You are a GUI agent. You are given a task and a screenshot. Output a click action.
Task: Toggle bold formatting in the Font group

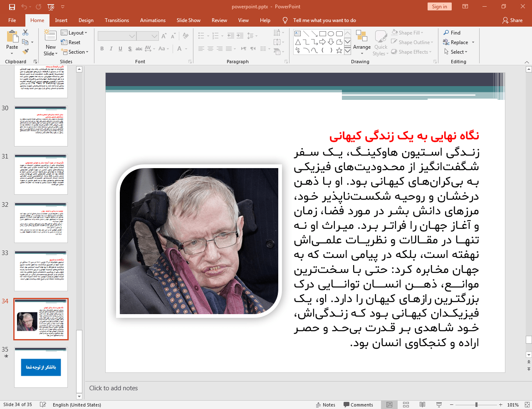pyautogui.click(x=101, y=49)
